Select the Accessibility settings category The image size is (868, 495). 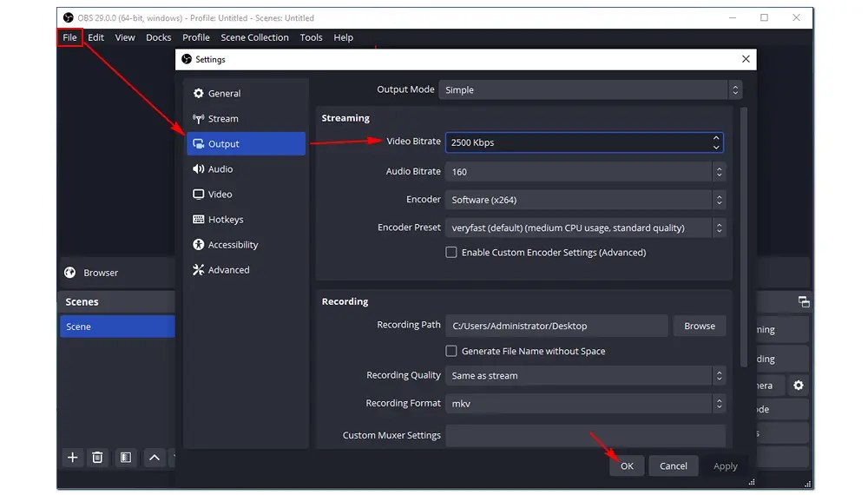click(246, 245)
